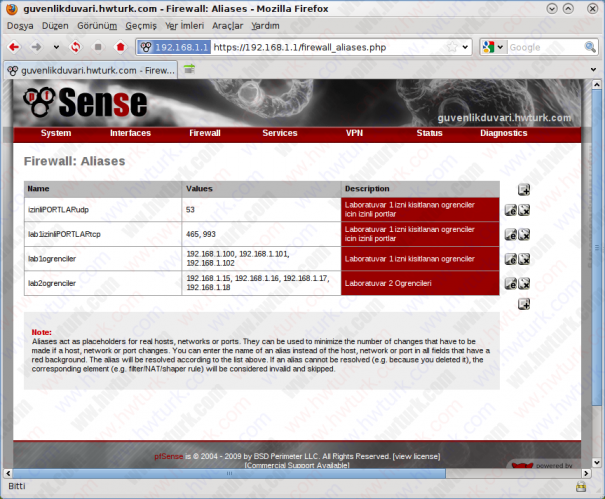Click the Google search input box
Screen dimensions: 605x499
tap(545, 47)
